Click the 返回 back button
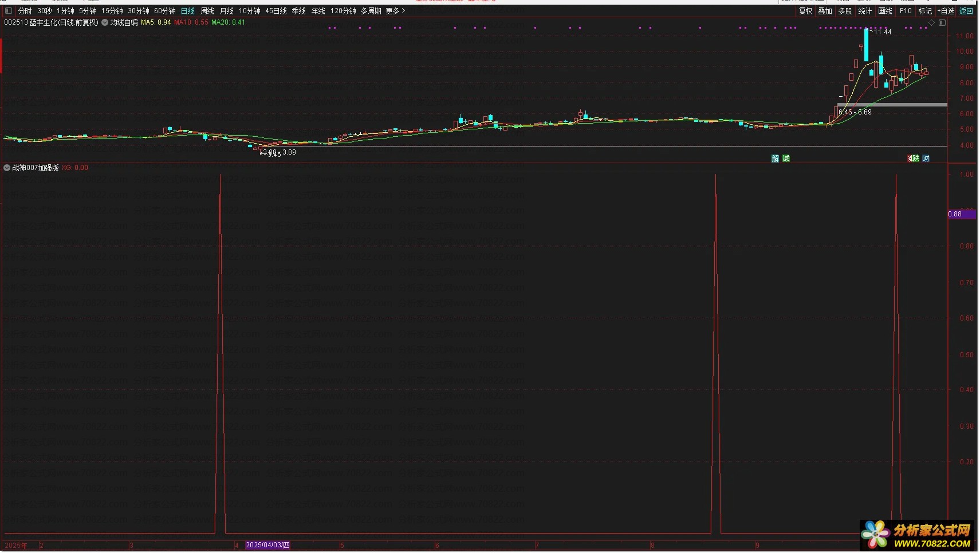The width and height of the screenshot is (980, 553). tap(967, 11)
